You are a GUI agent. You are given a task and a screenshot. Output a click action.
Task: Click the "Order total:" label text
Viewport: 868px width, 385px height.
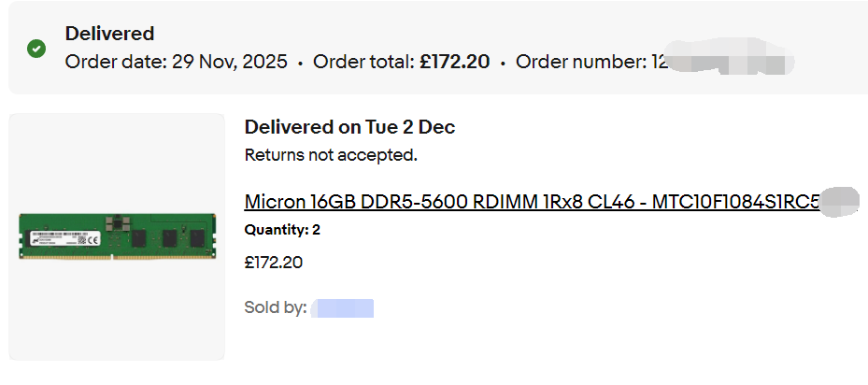[x=363, y=63]
